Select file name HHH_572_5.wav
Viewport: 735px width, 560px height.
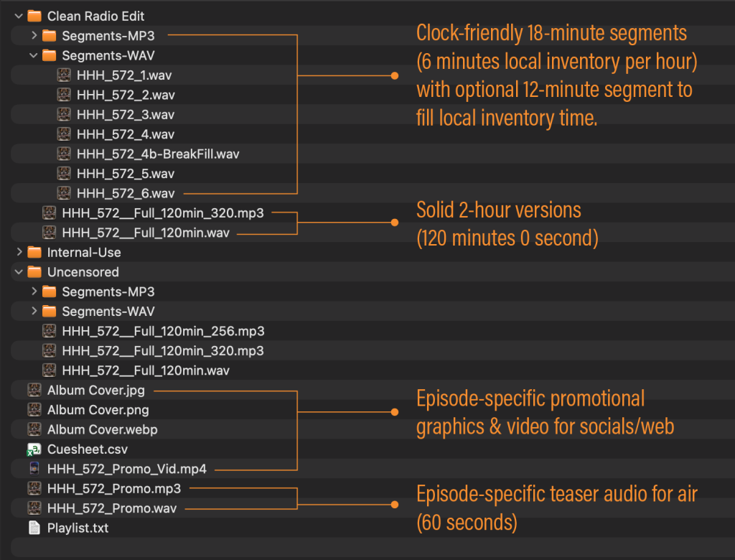point(126,174)
